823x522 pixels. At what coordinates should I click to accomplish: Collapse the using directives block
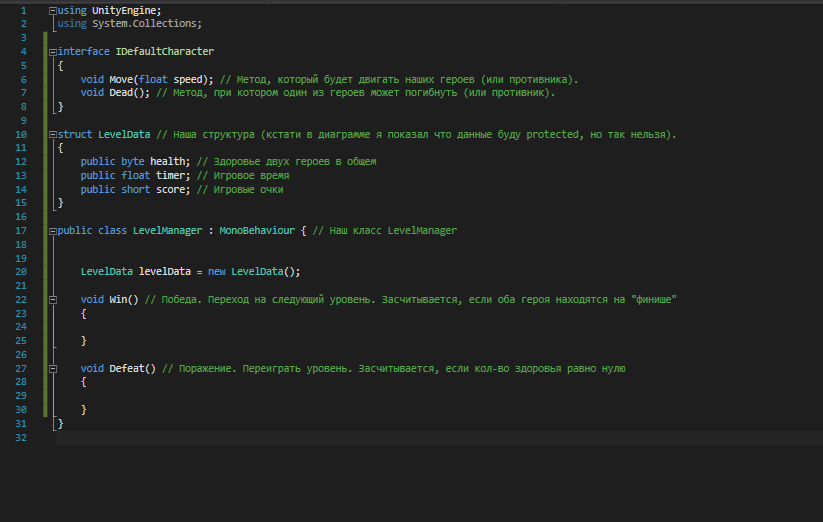(54, 10)
